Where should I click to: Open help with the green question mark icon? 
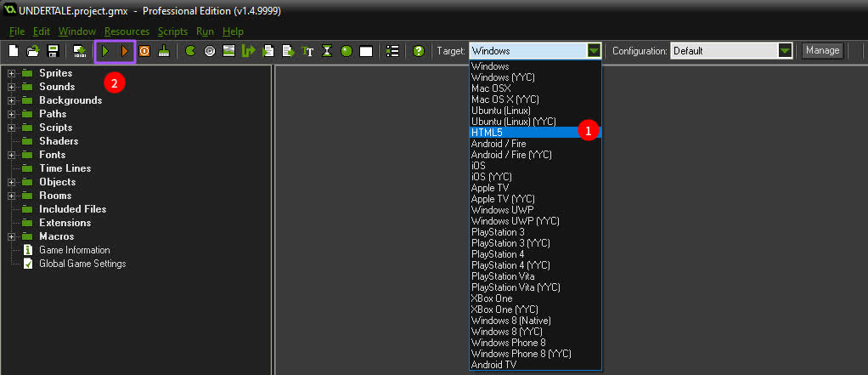419,51
